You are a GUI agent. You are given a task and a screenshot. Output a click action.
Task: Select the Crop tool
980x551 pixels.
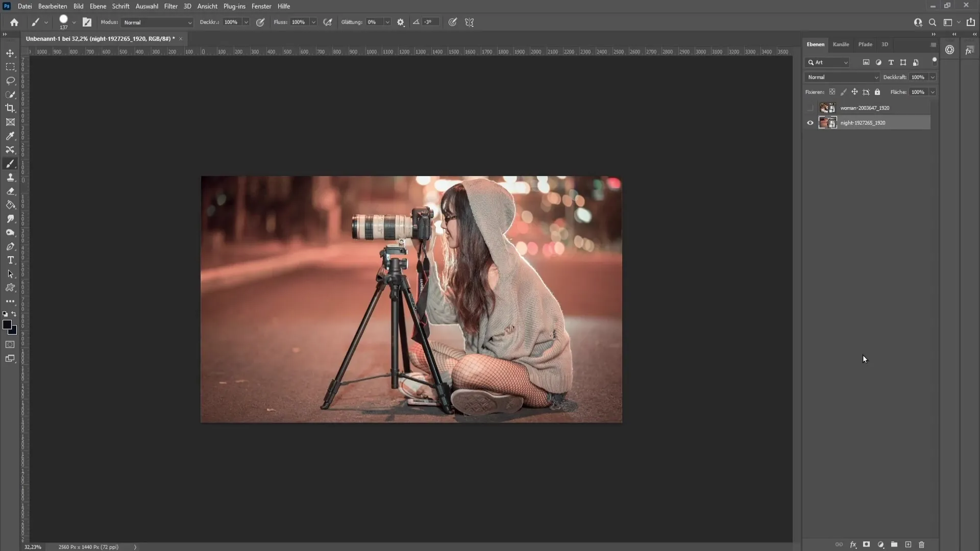[10, 108]
